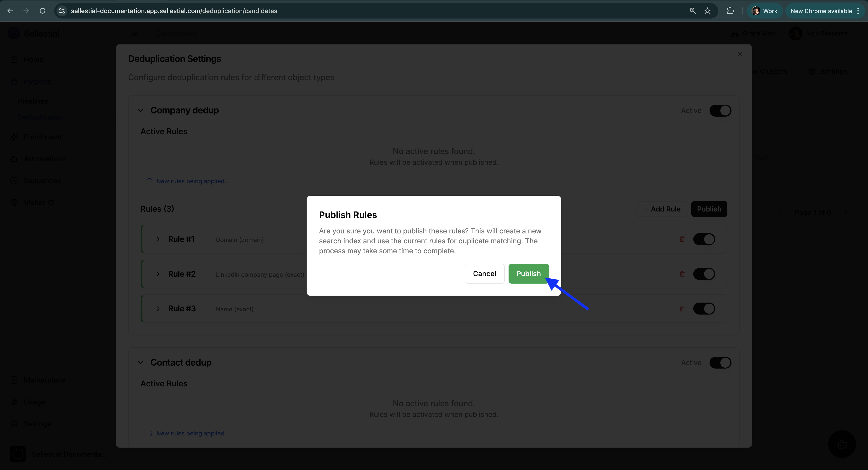Select Sequences in the sidebar
Screen dimensions: 868x470
point(42,181)
